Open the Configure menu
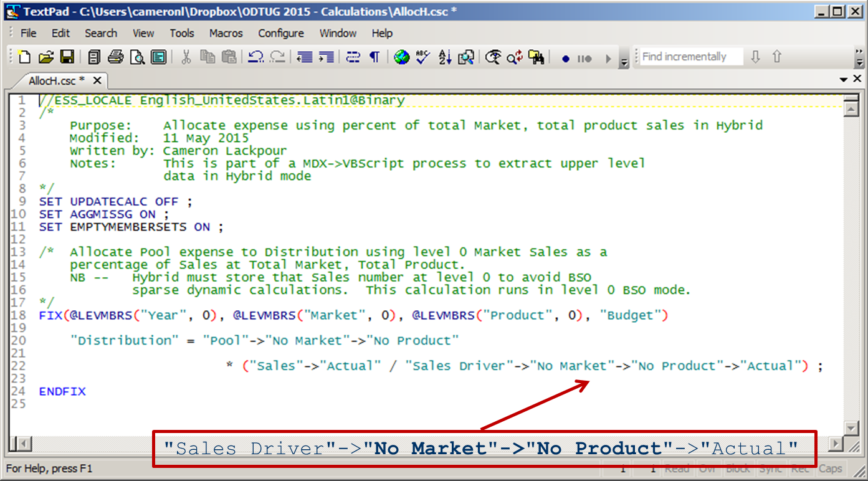 pos(281,33)
